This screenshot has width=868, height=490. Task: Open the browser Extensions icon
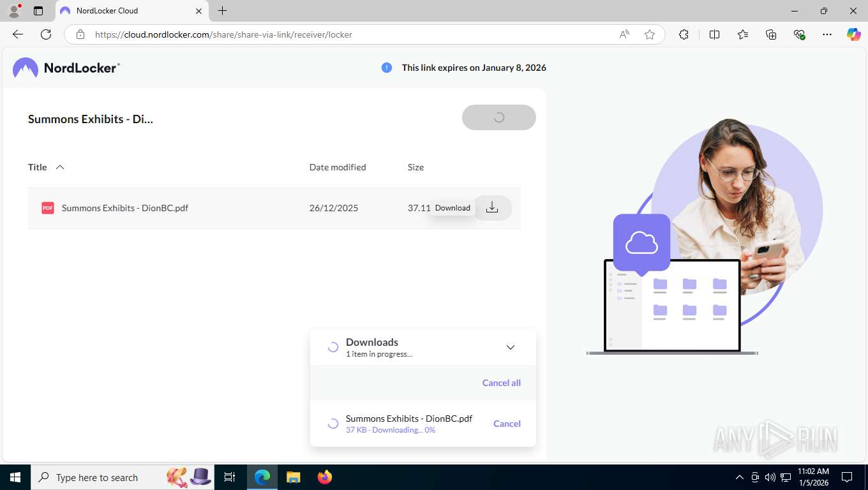tap(684, 34)
